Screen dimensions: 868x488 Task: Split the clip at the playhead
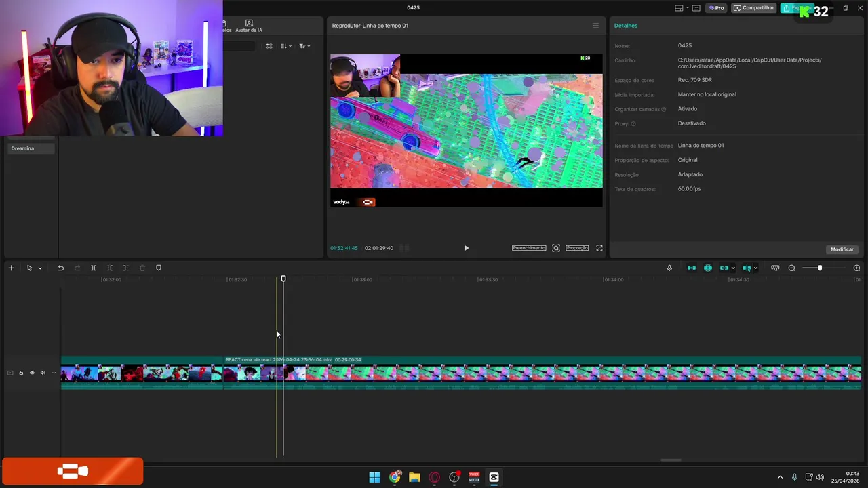[x=94, y=268]
